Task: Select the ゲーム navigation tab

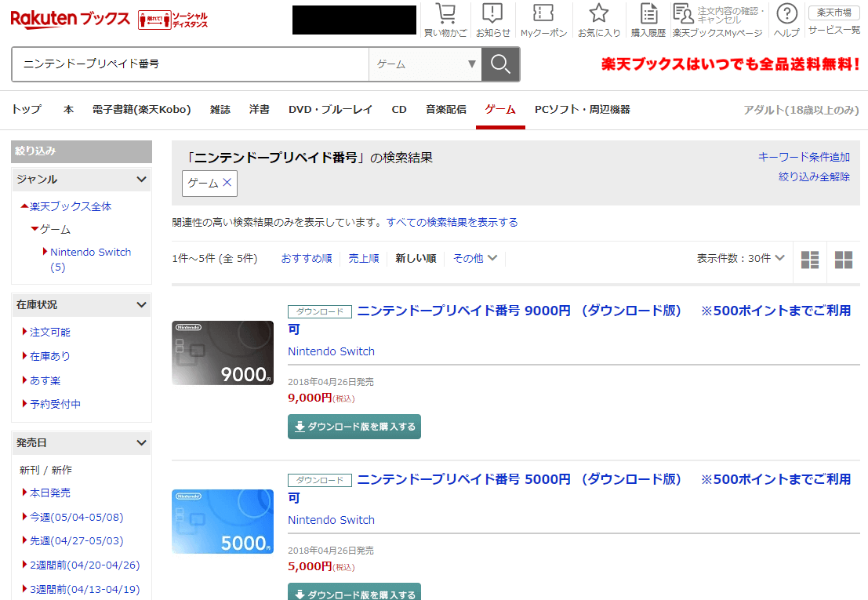Action: tap(500, 110)
